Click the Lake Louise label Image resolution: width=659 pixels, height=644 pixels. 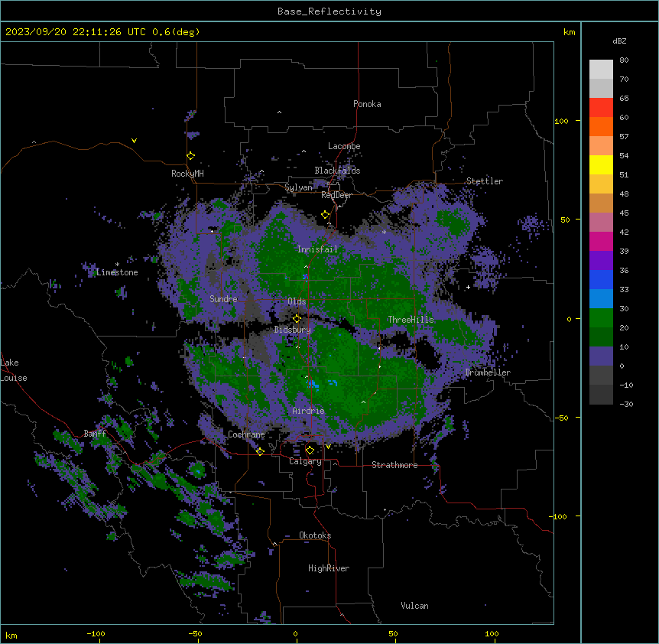tap(14, 370)
